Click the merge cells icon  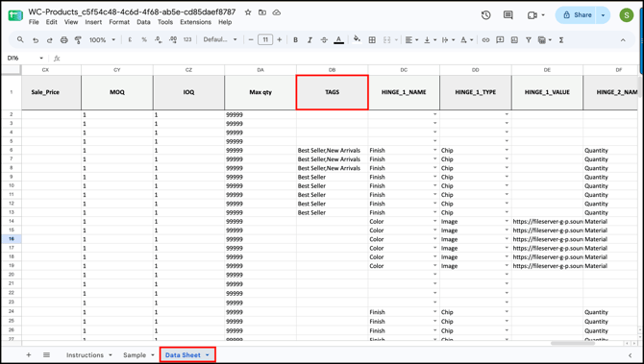[x=387, y=39]
